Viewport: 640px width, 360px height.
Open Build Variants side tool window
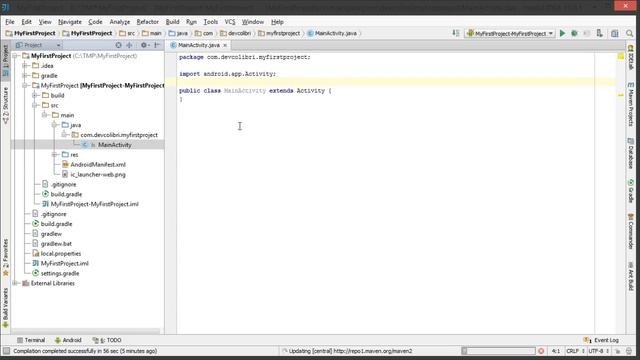pos(6,307)
